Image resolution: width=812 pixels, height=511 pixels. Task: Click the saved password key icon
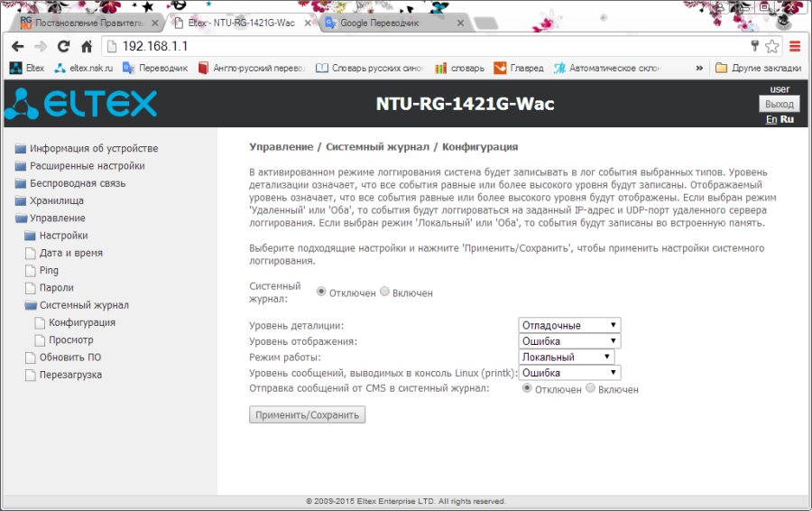pos(754,46)
